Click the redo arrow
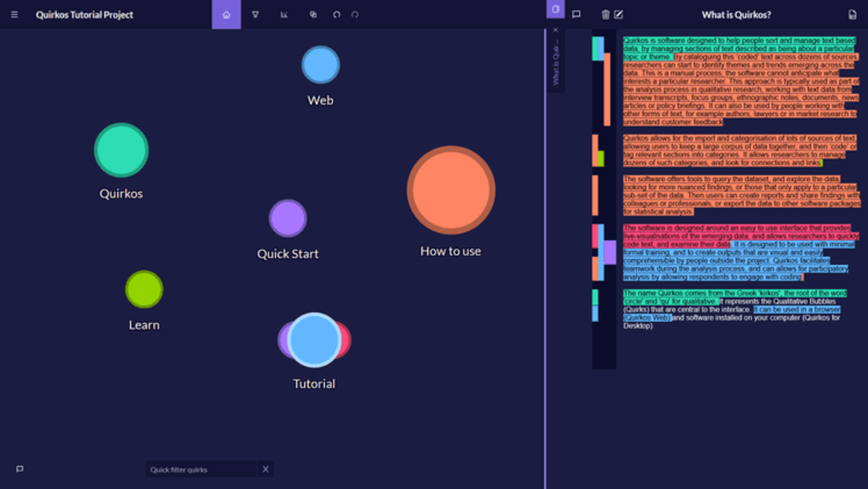 click(x=355, y=15)
